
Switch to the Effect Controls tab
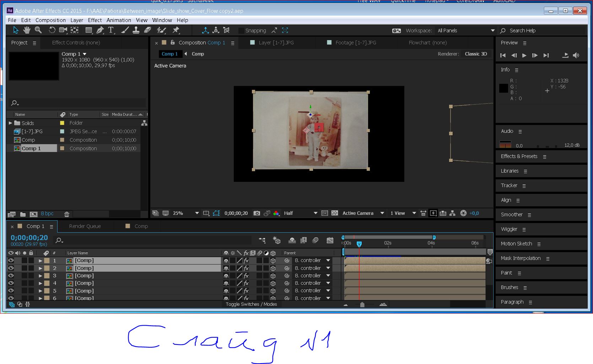click(x=76, y=43)
